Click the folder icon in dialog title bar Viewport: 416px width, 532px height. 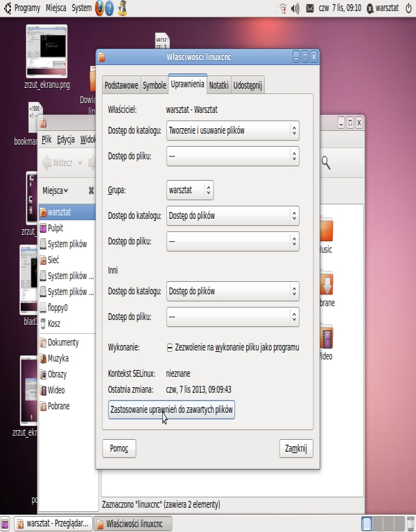pyautogui.click(x=101, y=57)
